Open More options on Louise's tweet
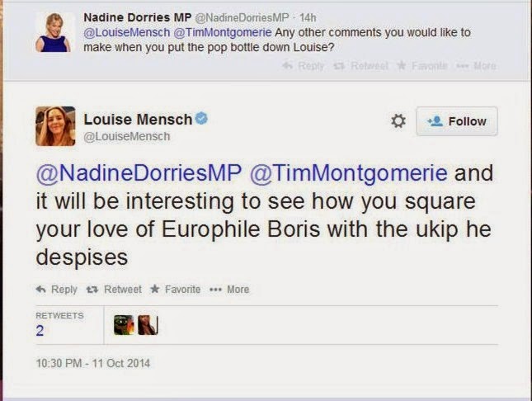The height and width of the screenshot is (401, 532). tap(231, 290)
